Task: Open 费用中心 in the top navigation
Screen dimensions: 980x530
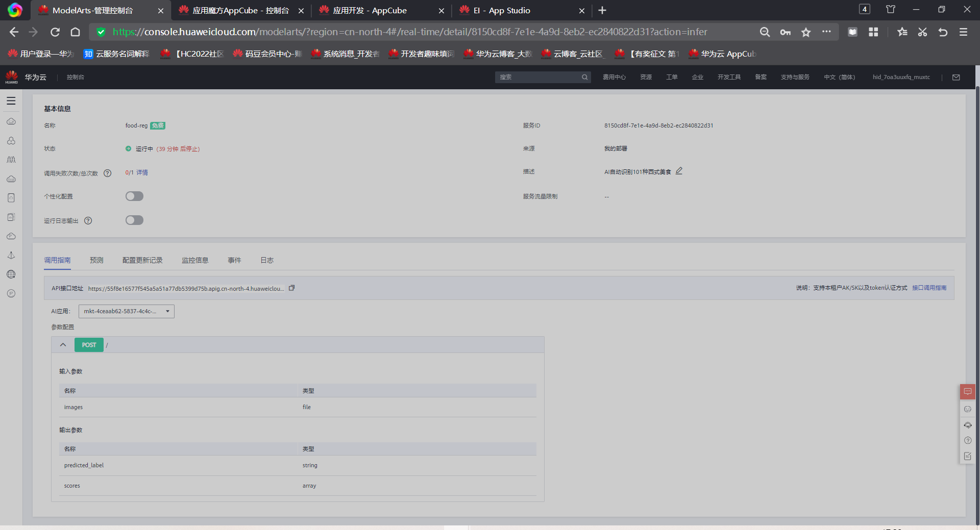Action: coord(614,77)
